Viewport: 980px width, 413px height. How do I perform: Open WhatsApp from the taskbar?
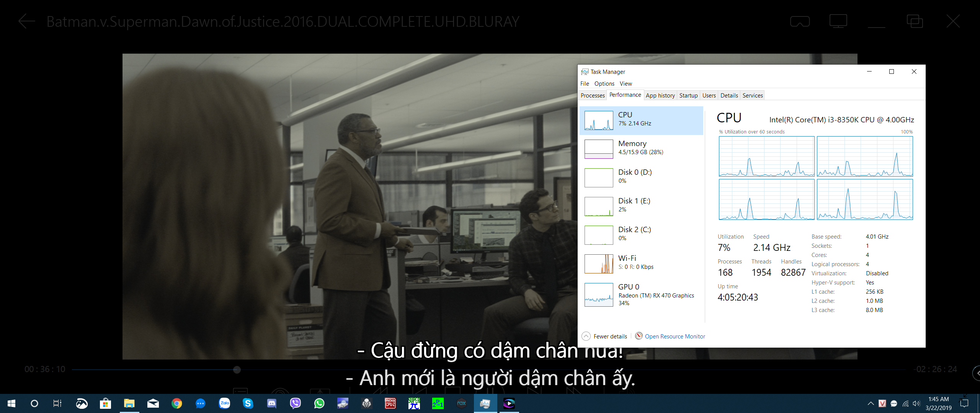click(319, 403)
